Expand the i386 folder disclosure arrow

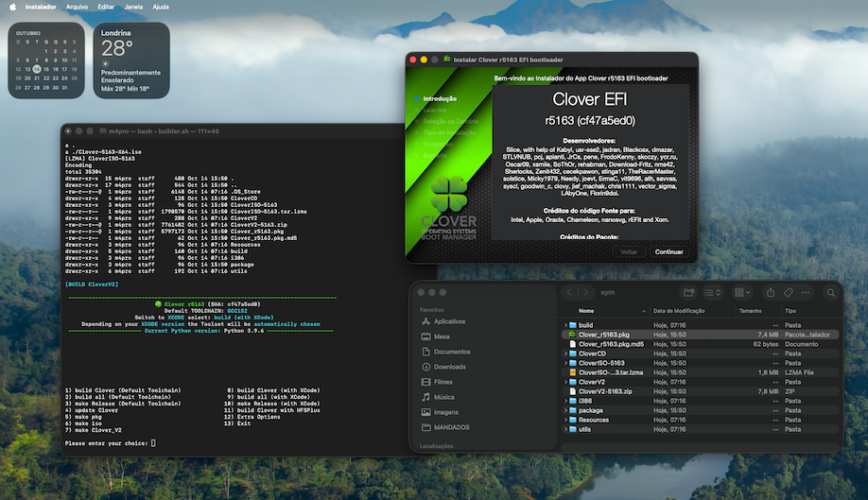(565, 401)
